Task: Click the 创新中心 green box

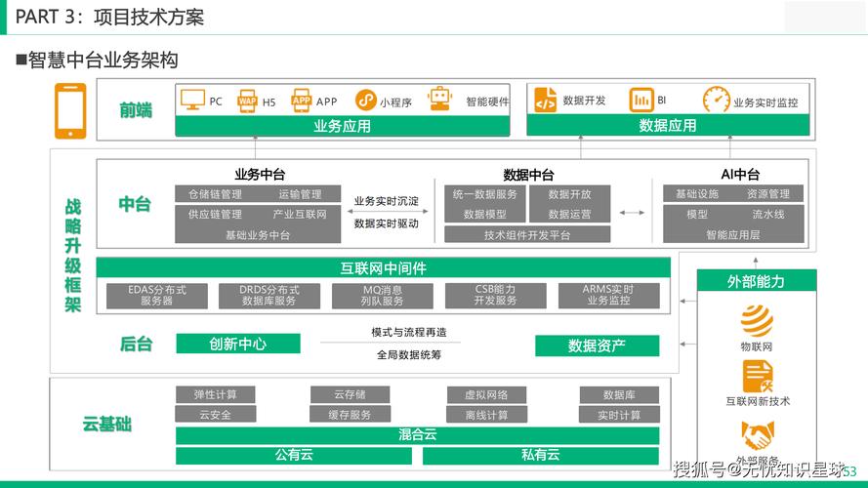Action: tap(238, 344)
